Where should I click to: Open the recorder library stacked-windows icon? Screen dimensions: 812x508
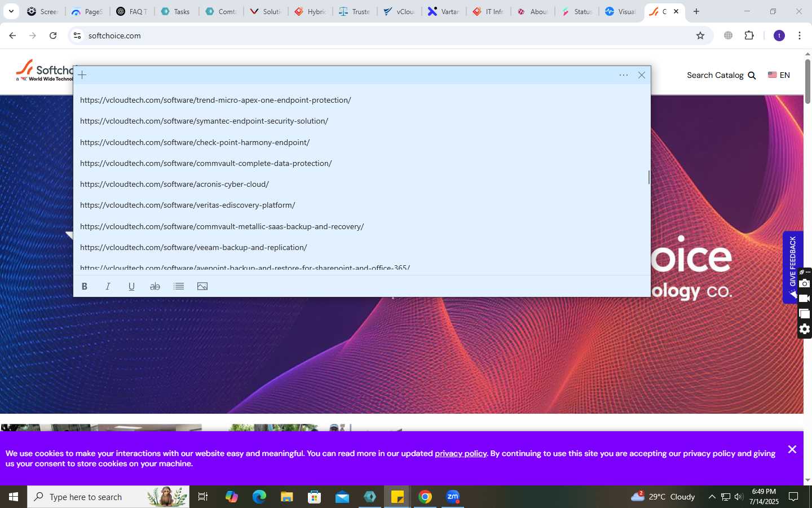click(x=805, y=314)
